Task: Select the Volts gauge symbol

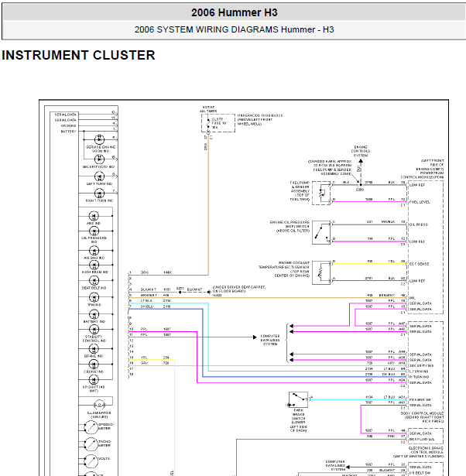Action: pyautogui.click(x=91, y=461)
